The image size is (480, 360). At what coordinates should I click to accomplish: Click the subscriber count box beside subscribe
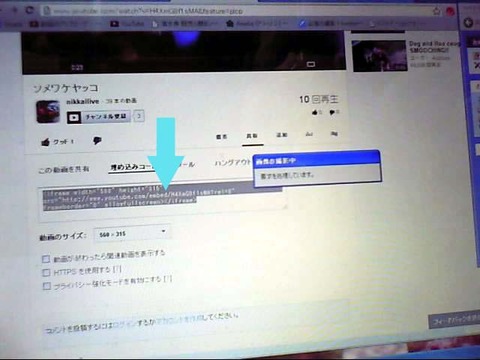[x=139, y=116]
